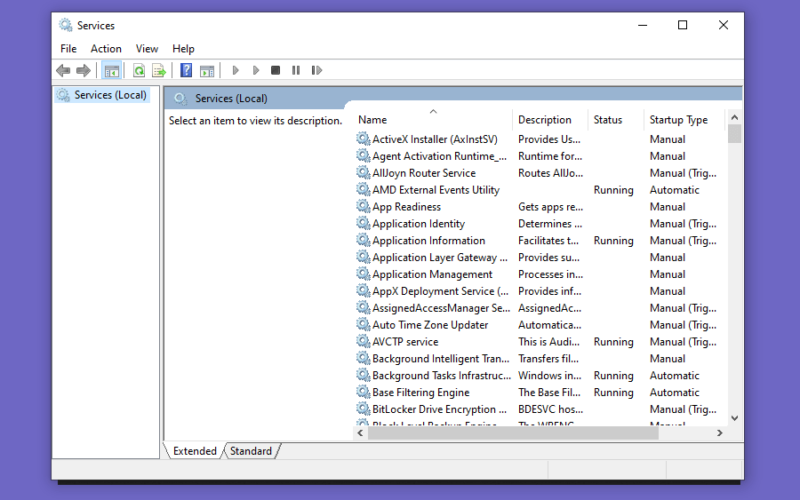Click 'Routes AllJo...' description cell
The image size is (800, 500).
(551, 173)
